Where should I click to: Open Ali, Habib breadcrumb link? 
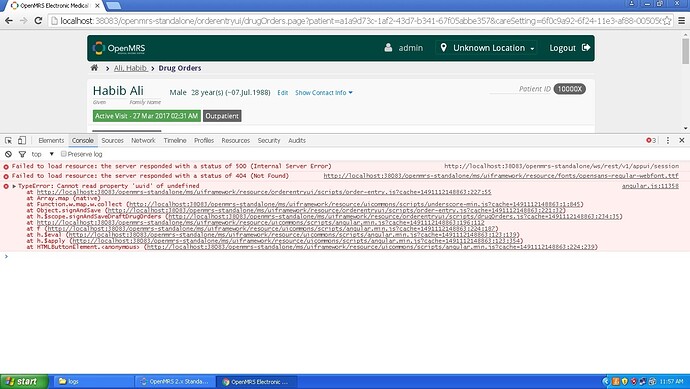pos(130,68)
